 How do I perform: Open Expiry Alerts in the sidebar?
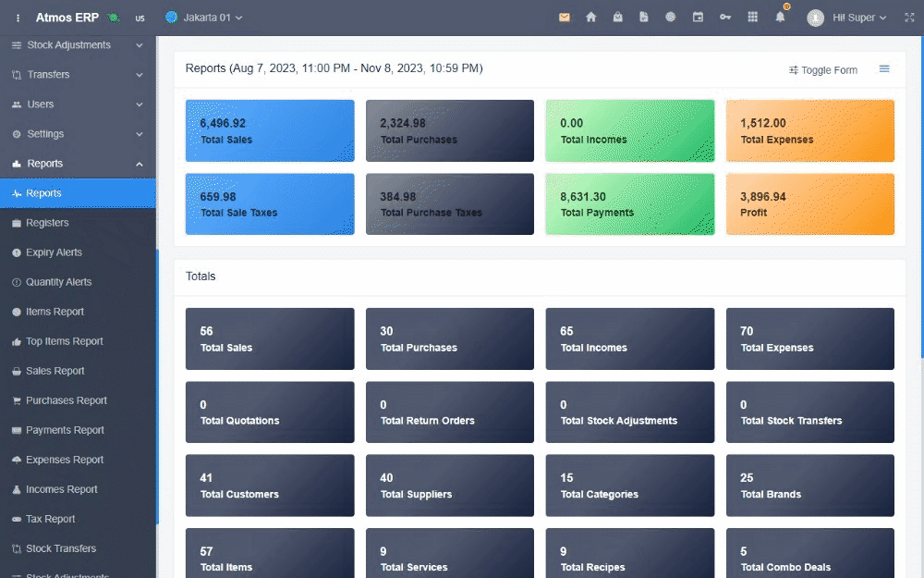[x=78, y=252]
